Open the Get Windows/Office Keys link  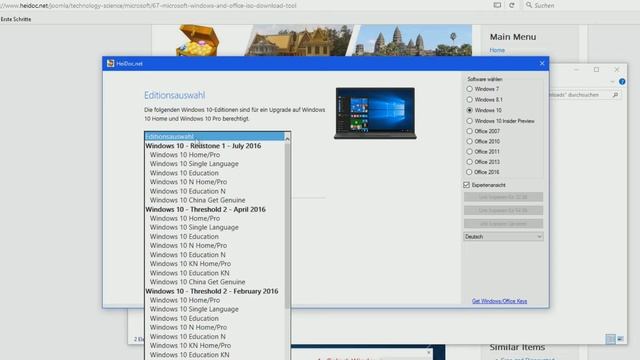tap(499, 301)
